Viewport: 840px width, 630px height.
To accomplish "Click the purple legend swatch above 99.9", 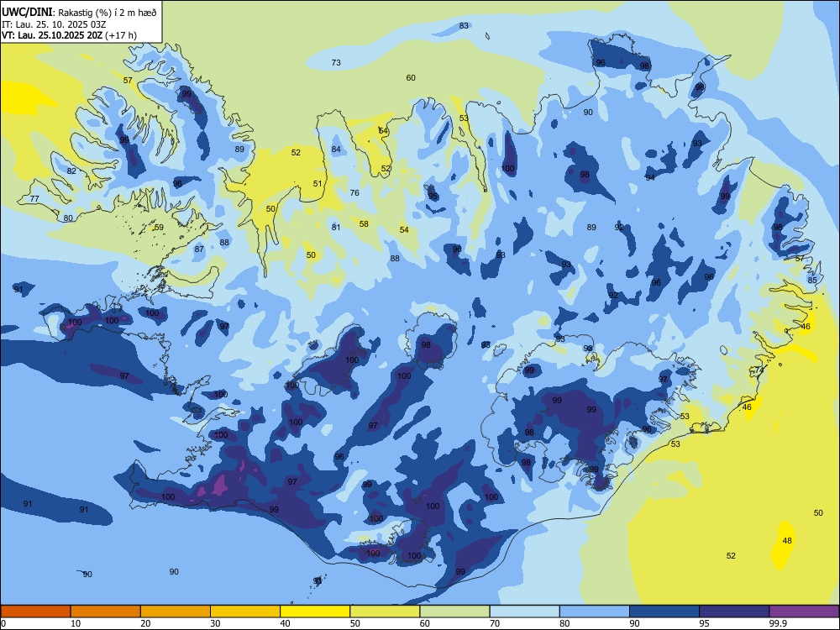I will point(804,612).
